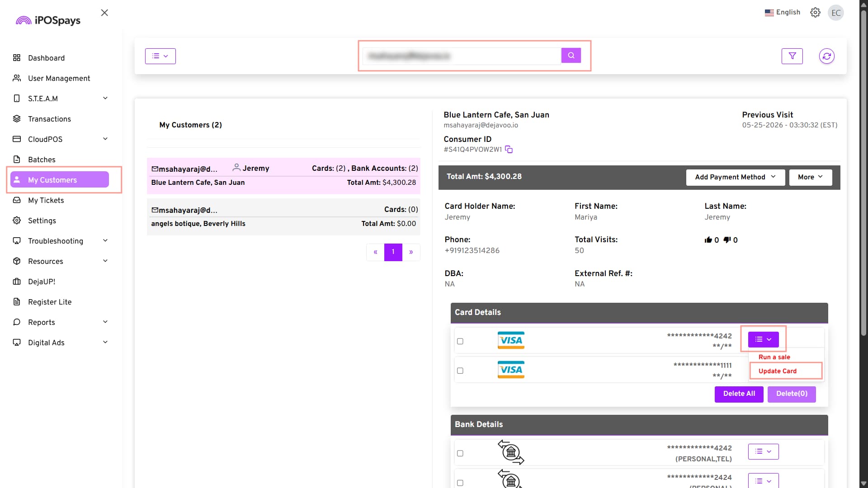
Task: Open My Tickets in the sidebar
Action: 46,200
